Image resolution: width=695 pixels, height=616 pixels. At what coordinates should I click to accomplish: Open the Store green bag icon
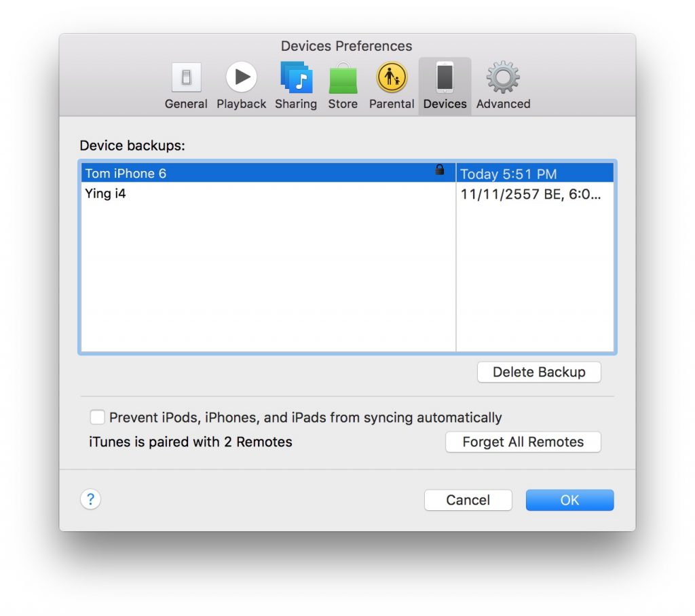click(343, 79)
